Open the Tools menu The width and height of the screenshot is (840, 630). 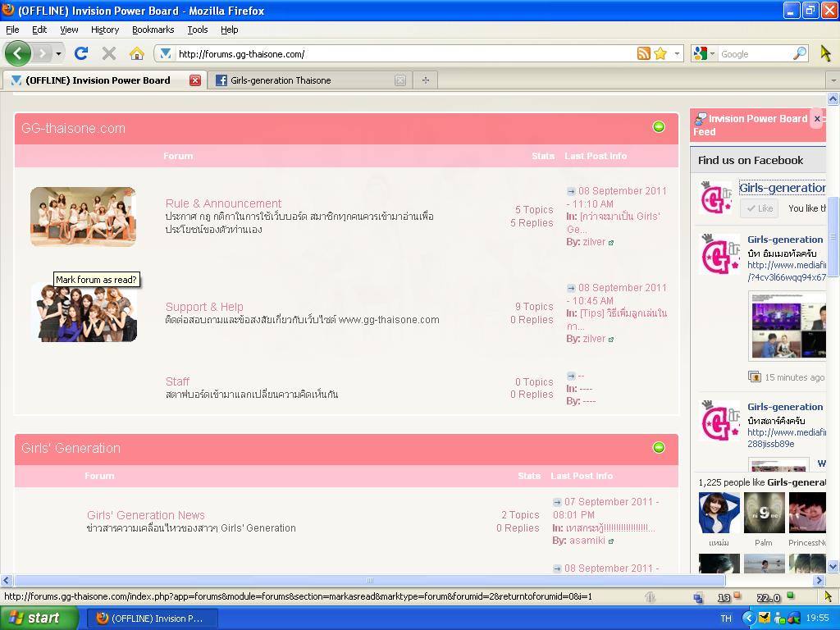point(198,30)
